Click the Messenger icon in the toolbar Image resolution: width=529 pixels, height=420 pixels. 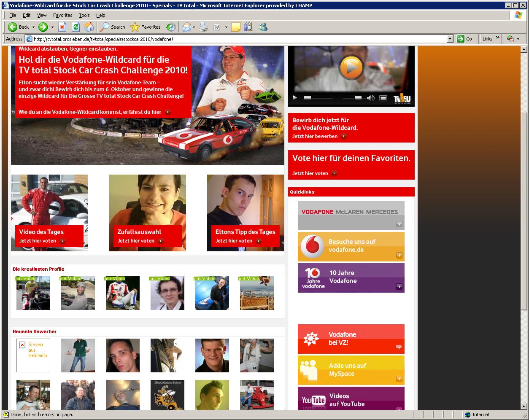[x=263, y=27]
